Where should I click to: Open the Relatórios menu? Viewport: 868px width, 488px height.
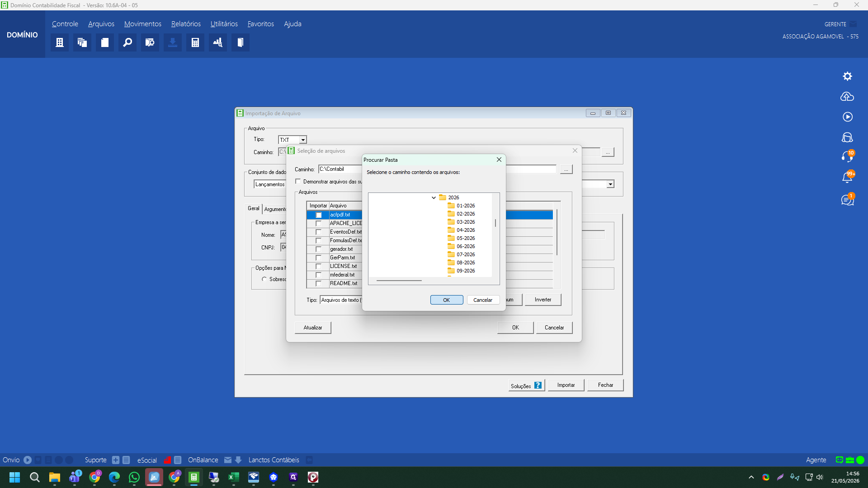coord(186,24)
